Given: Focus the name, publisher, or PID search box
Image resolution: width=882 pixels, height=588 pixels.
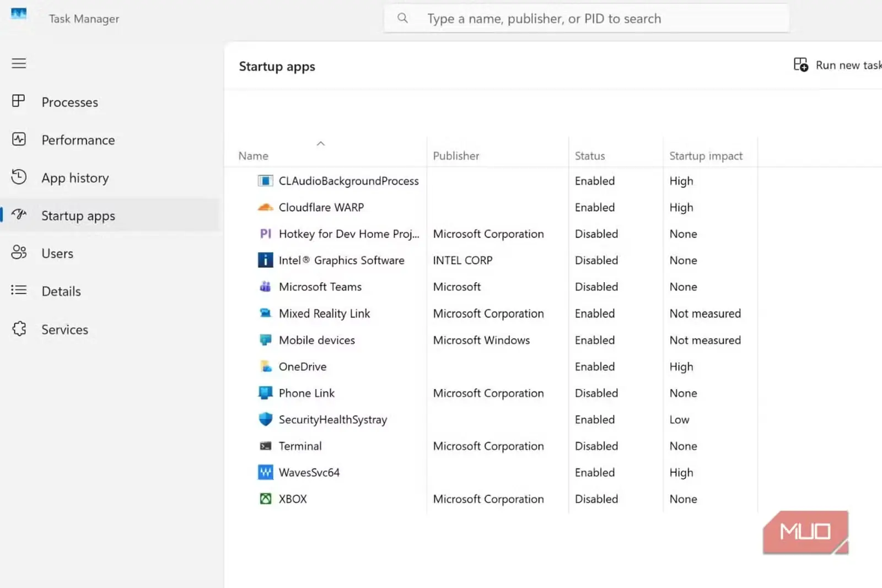Looking at the screenshot, I should [587, 18].
